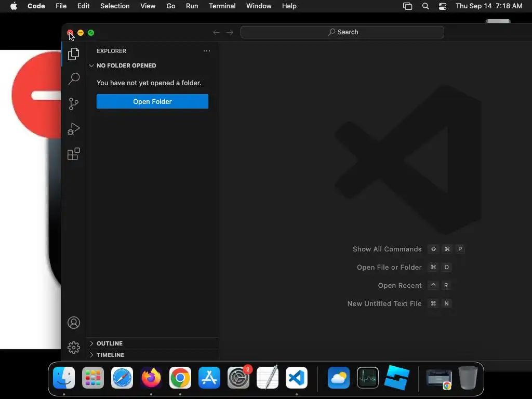This screenshot has width=532, height=399.
Task: Click the Spotlight search magnifier in menu bar
Action: coord(425,6)
